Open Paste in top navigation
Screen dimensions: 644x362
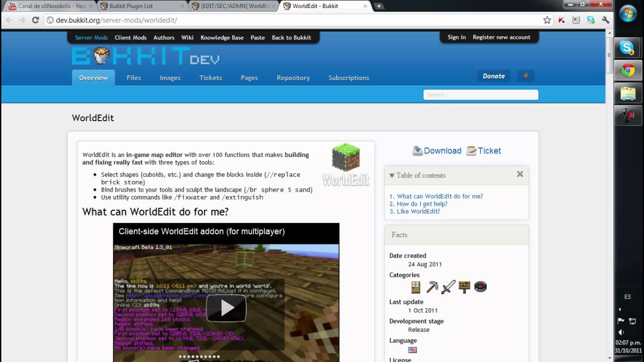click(258, 38)
